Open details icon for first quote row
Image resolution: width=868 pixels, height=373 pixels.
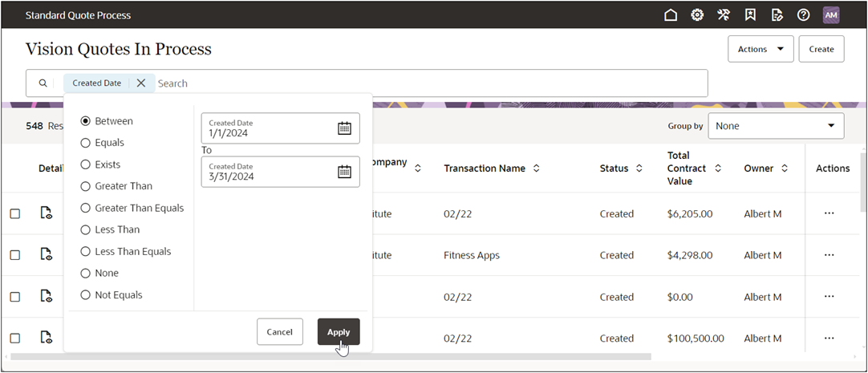47,213
